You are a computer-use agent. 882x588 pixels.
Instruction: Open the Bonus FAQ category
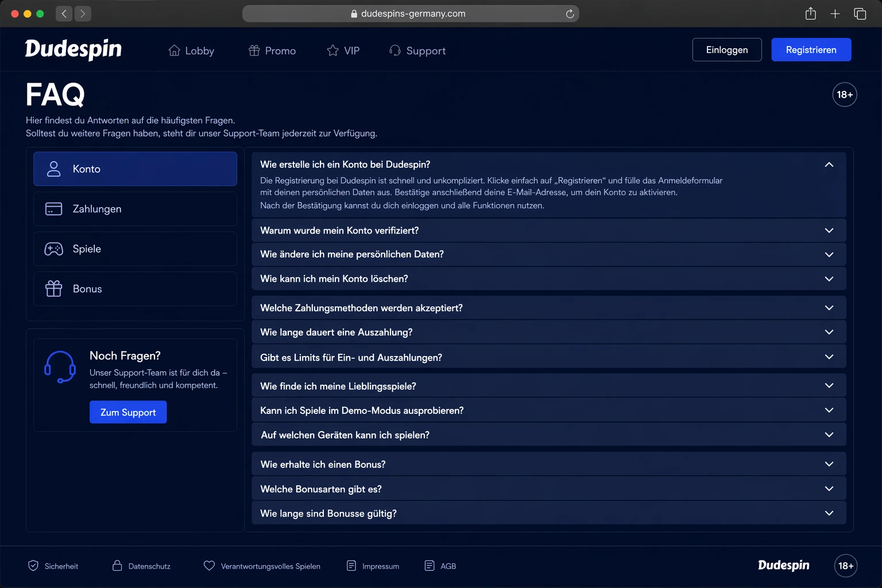[135, 289]
